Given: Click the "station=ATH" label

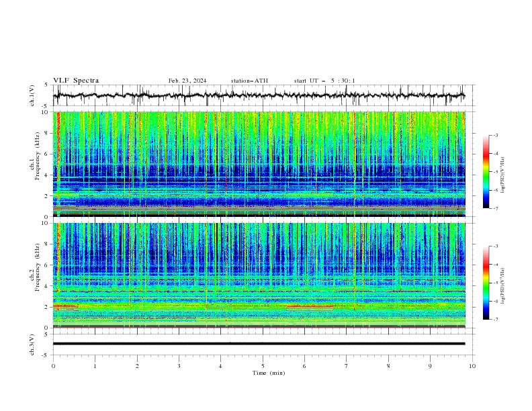Looking at the screenshot, I should click(x=249, y=81).
